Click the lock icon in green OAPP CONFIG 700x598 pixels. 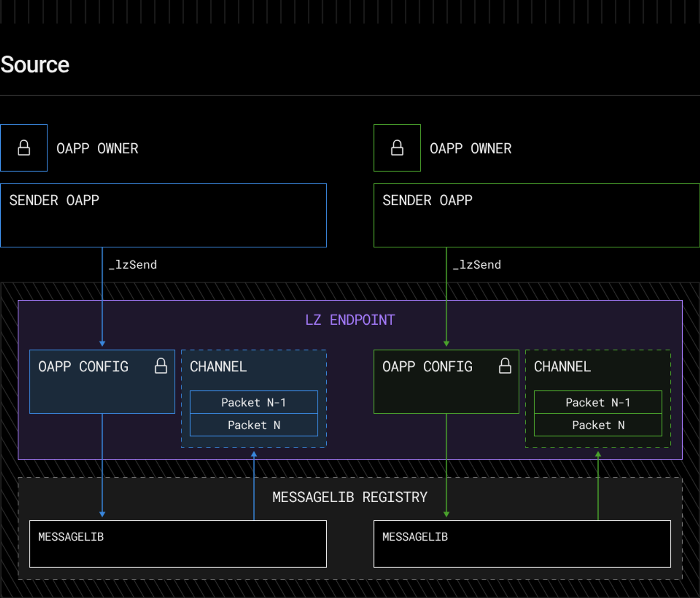click(505, 366)
